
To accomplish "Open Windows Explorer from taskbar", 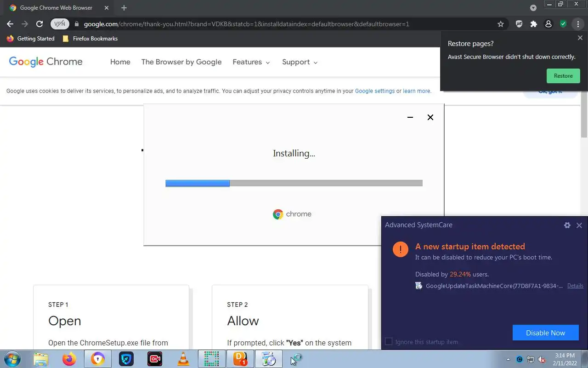I will (41, 359).
